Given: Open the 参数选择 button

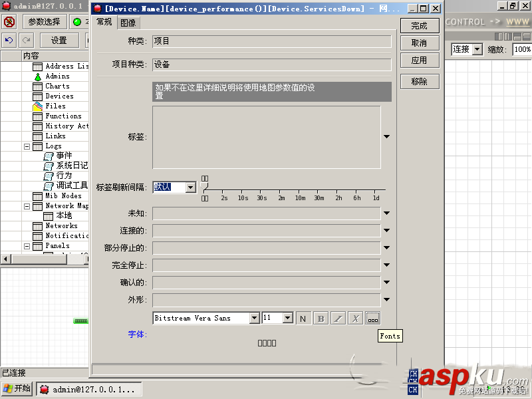Looking at the screenshot, I should pyautogui.click(x=44, y=22).
